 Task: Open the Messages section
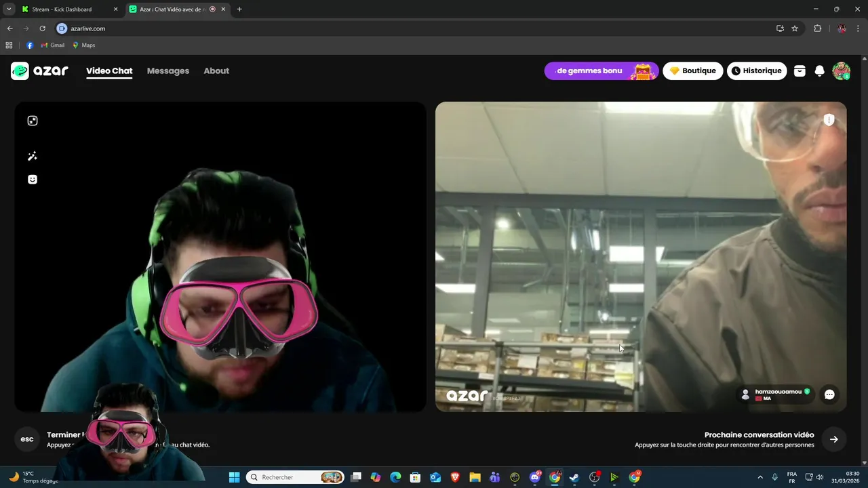click(168, 70)
